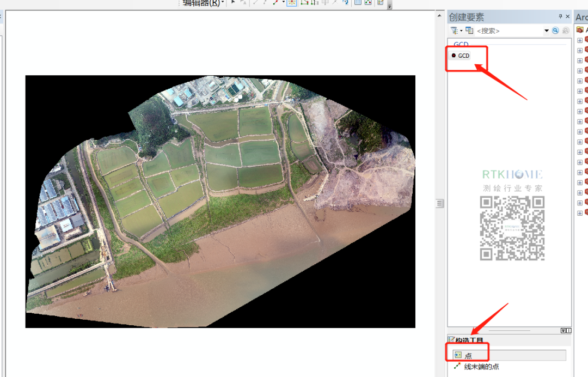Click the highlighted Point tool in editor toolbar
Image resolution: width=588 pixels, height=377 pixels.
(x=292, y=3)
